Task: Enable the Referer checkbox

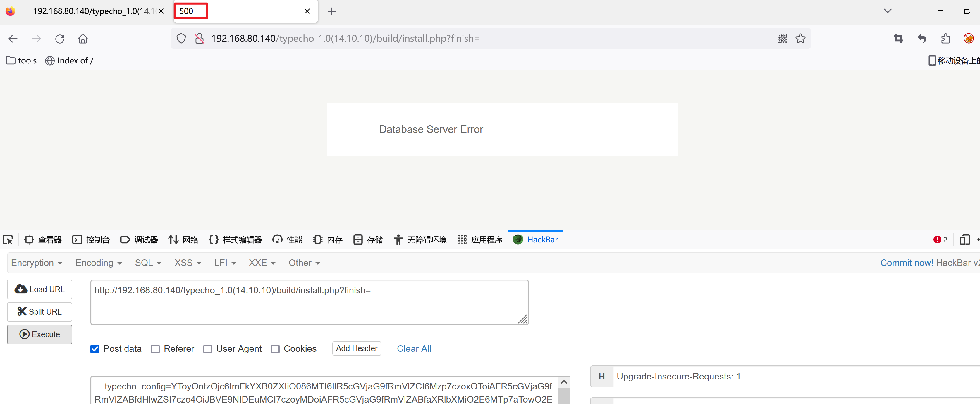Action: click(x=155, y=349)
